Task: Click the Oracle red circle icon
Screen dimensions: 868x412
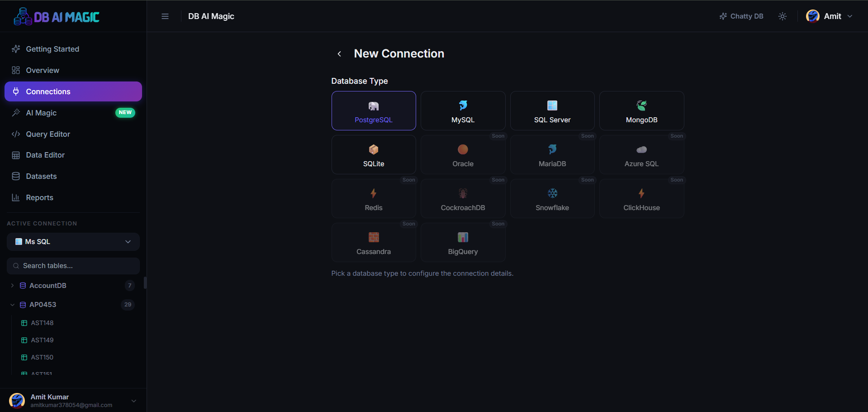Action: tap(463, 149)
